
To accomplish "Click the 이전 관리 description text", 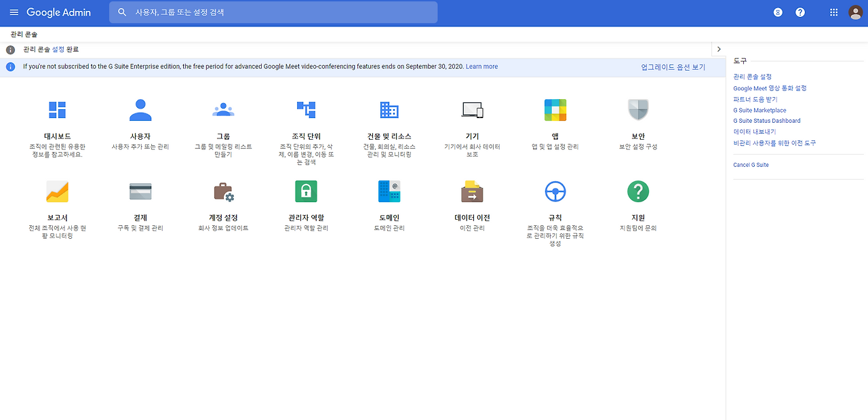I will point(472,228).
